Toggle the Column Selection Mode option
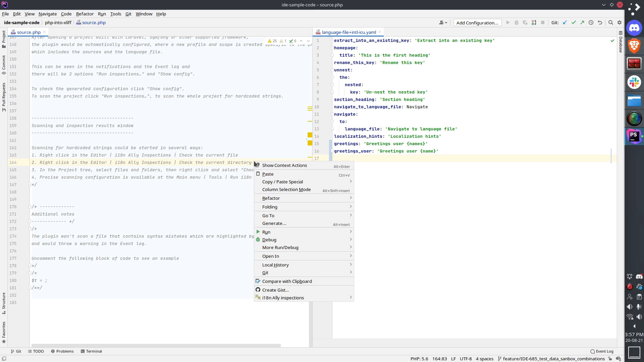The image size is (644, 362). tap(287, 189)
